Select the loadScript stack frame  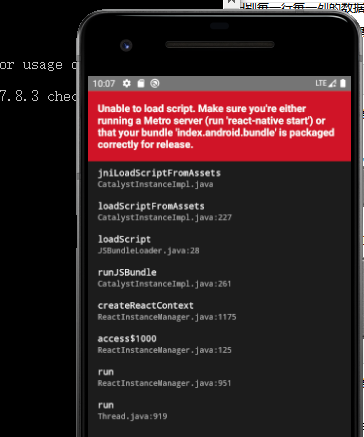[x=219, y=244]
